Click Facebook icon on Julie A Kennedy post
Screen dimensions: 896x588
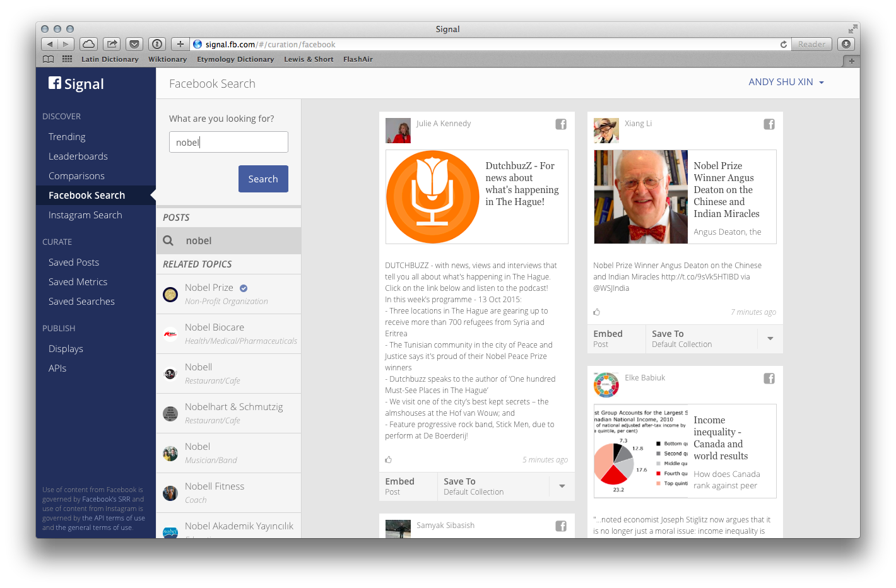point(561,124)
